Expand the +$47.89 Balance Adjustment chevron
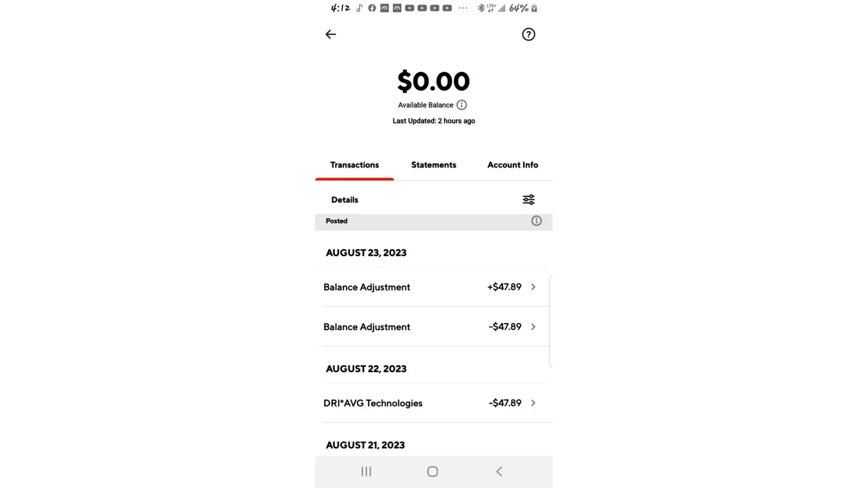The width and height of the screenshot is (868, 488). [x=533, y=287]
